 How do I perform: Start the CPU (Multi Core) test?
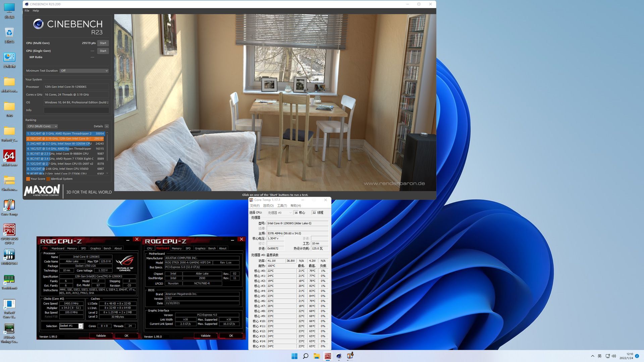point(103,43)
